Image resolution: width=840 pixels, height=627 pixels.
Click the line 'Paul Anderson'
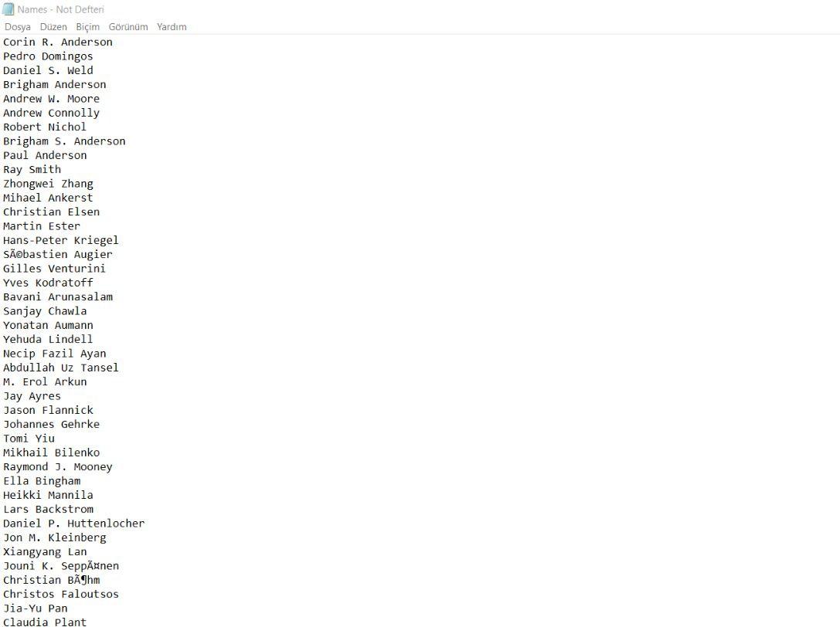point(45,155)
